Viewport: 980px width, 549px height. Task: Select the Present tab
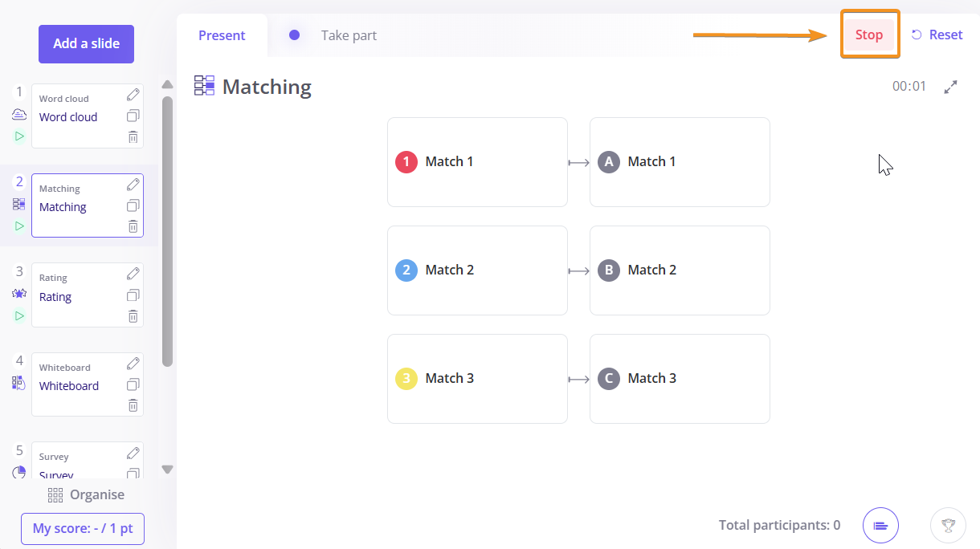click(x=222, y=35)
